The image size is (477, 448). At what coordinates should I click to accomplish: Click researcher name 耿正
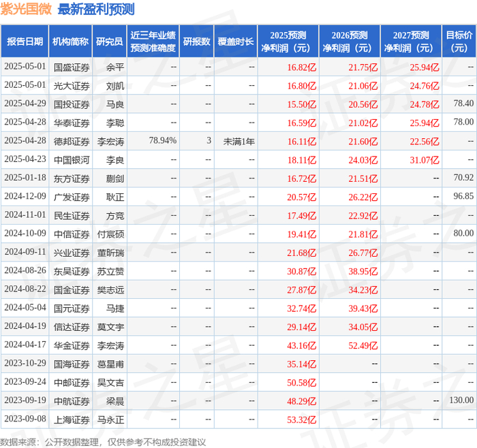115,197
